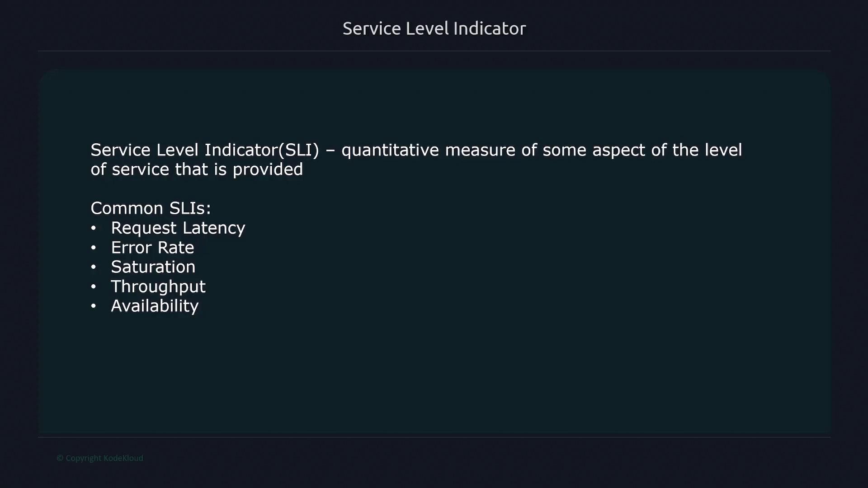Click the line 'of service that is provided'
The image size is (868, 488).
(x=197, y=169)
